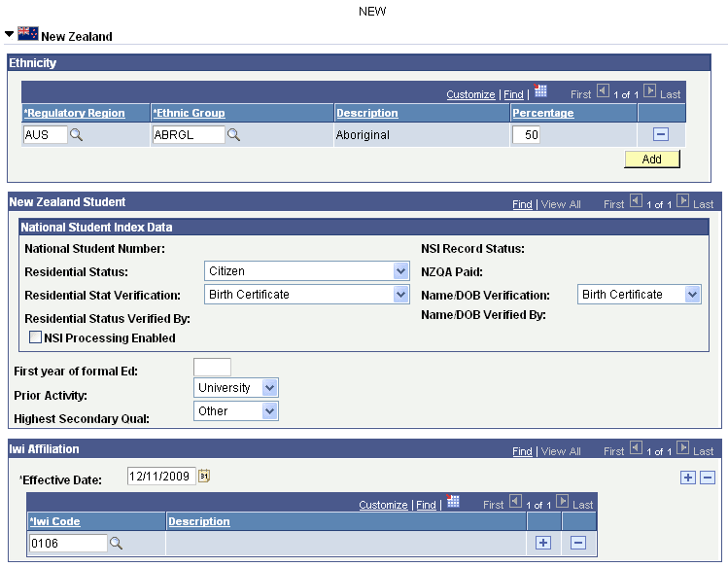The width and height of the screenshot is (728, 567).
Task: Delete the Aboriginal ethnicity row
Action: point(661,134)
